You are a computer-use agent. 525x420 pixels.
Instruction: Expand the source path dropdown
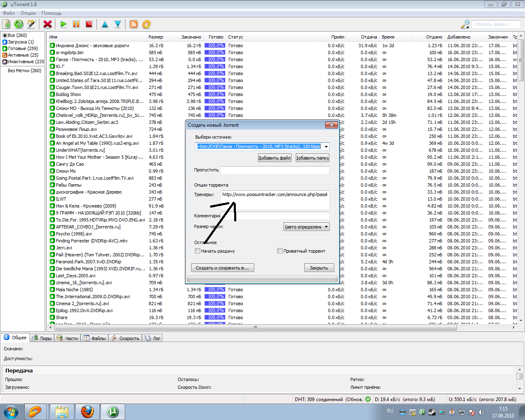click(326, 146)
